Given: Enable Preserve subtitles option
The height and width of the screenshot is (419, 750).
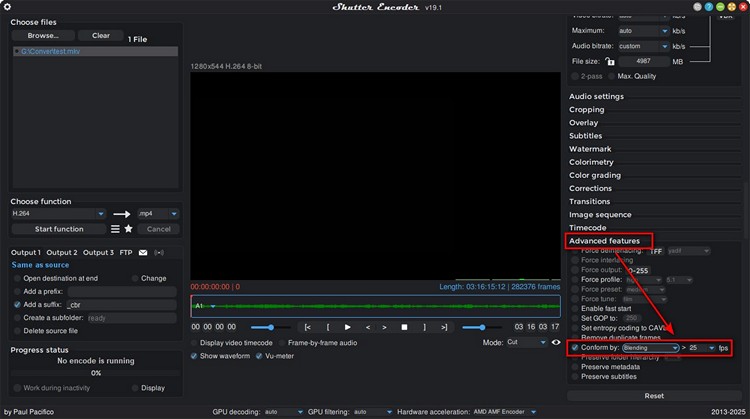Looking at the screenshot, I should tap(575, 377).
